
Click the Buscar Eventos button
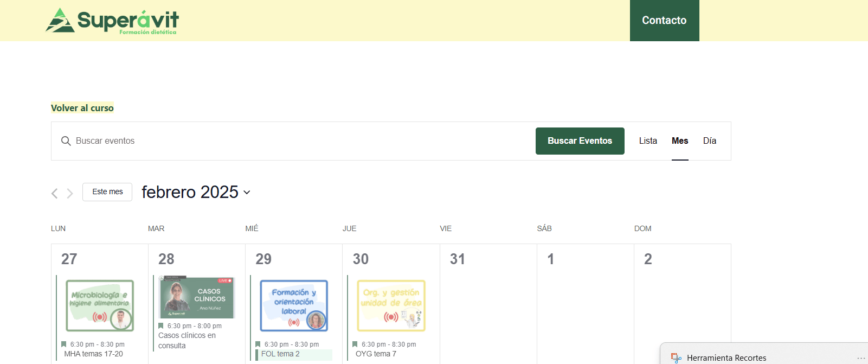pyautogui.click(x=580, y=141)
